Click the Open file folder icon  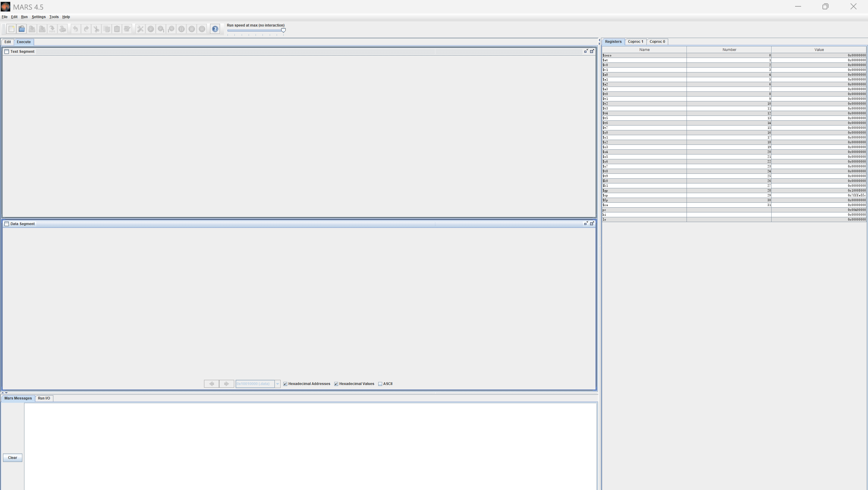[22, 29]
